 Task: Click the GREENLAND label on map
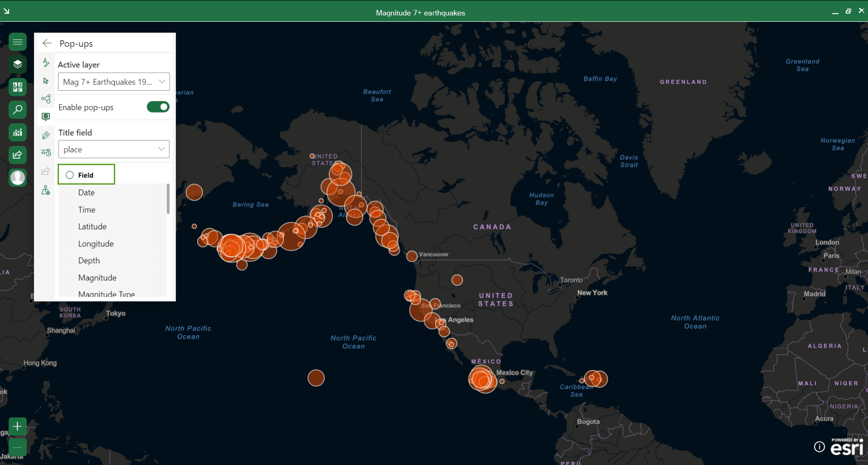(x=683, y=82)
